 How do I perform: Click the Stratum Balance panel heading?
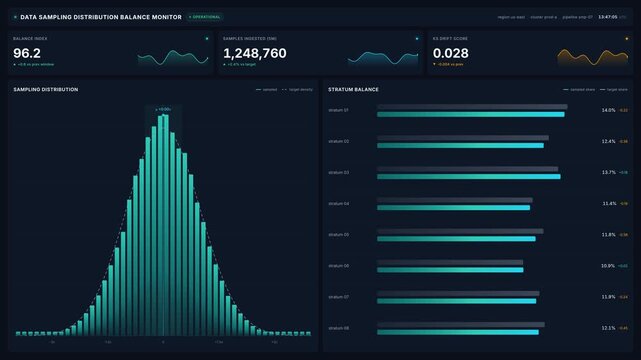pyautogui.click(x=353, y=89)
